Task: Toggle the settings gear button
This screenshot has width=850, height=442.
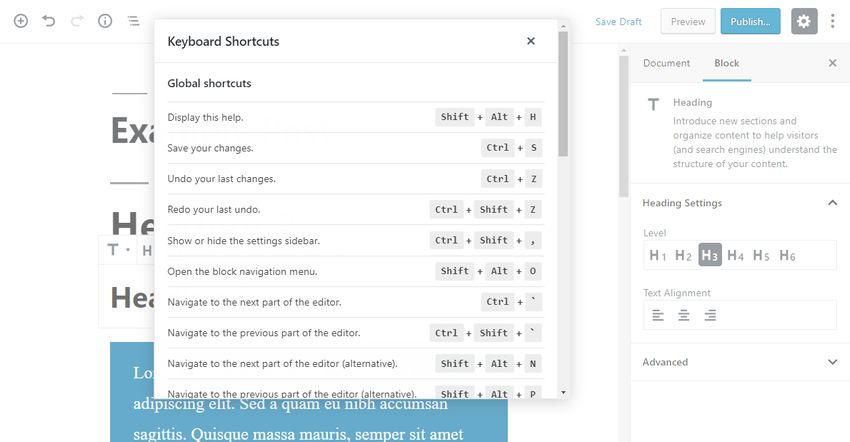Action: (x=804, y=21)
